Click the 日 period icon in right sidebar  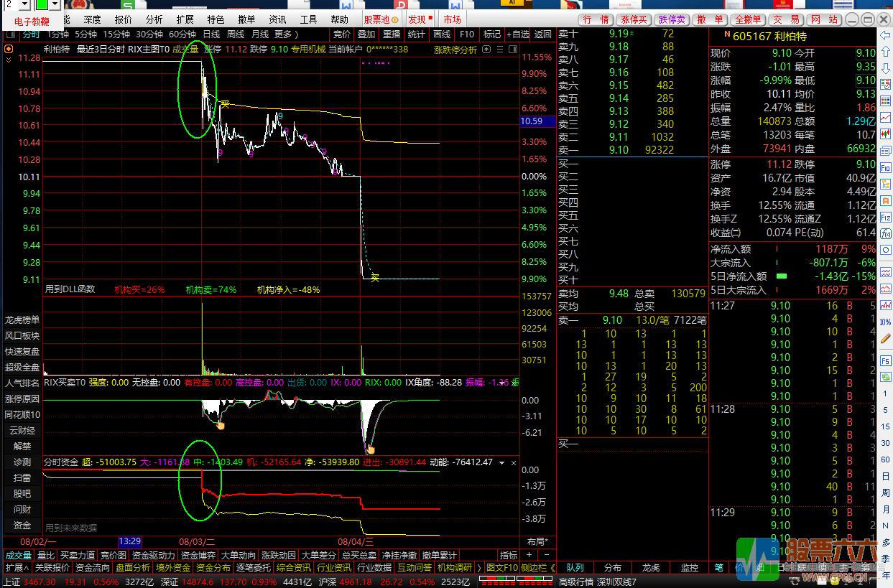886,475
